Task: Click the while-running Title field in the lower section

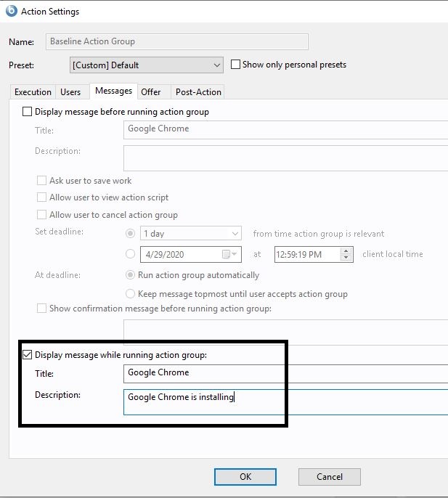Action: (285, 374)
